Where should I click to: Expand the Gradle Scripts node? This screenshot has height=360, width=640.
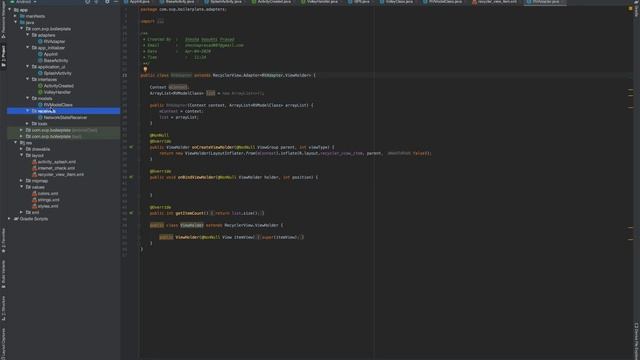9,219
